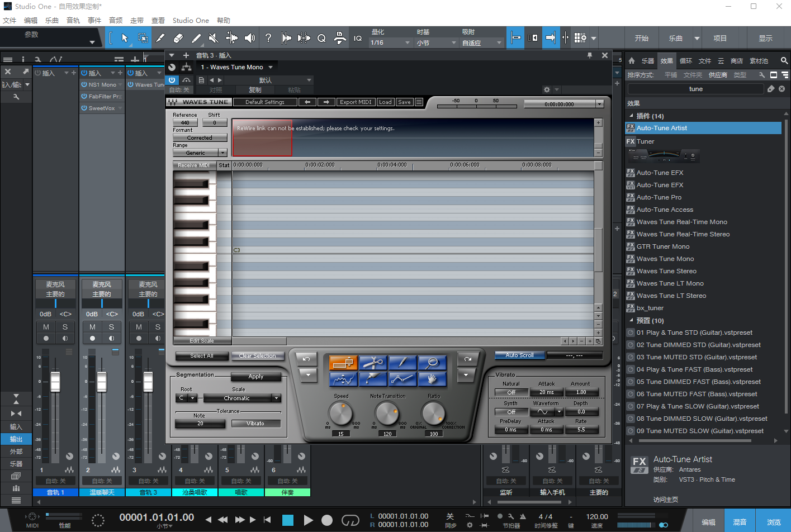The width and height of the screenshot is (791, 532).
Task: Select the Range tool
Action: 143,38
